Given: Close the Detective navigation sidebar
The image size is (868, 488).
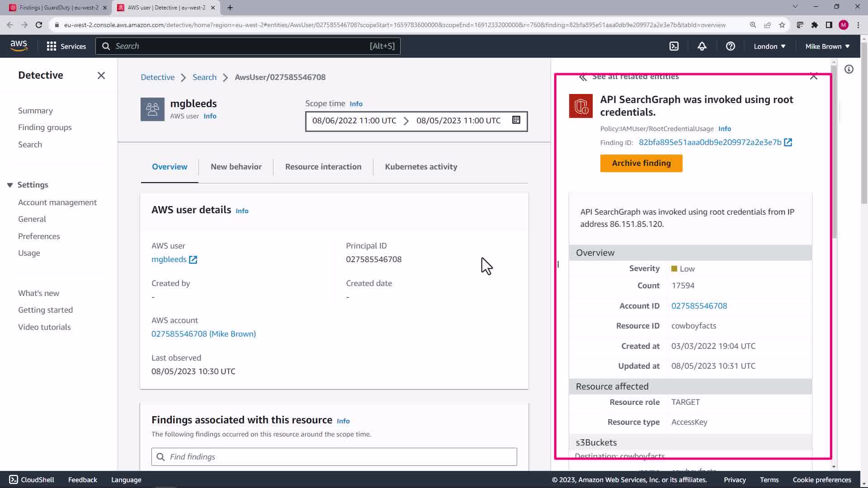Looking at the screenshot, I should [x=101, y=75].
